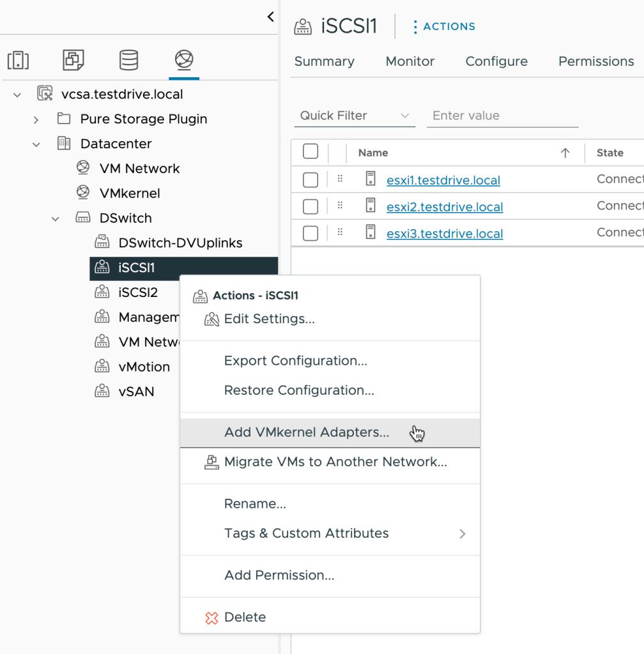Check the esxi1.testdrive.local row checkbox
The height and width of the screenshot is (654, 644).
(310, 180)
